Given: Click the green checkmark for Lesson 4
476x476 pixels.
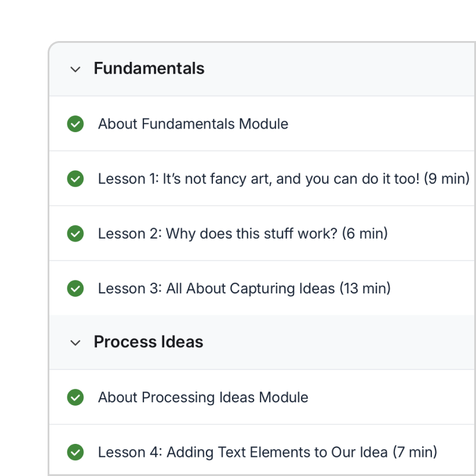Looking at the screenshot, I should [x=75, y=452].
